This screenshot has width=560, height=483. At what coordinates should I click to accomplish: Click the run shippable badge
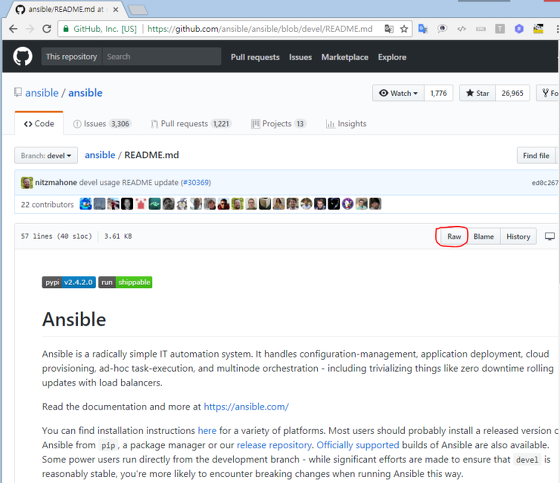(125, 282)
